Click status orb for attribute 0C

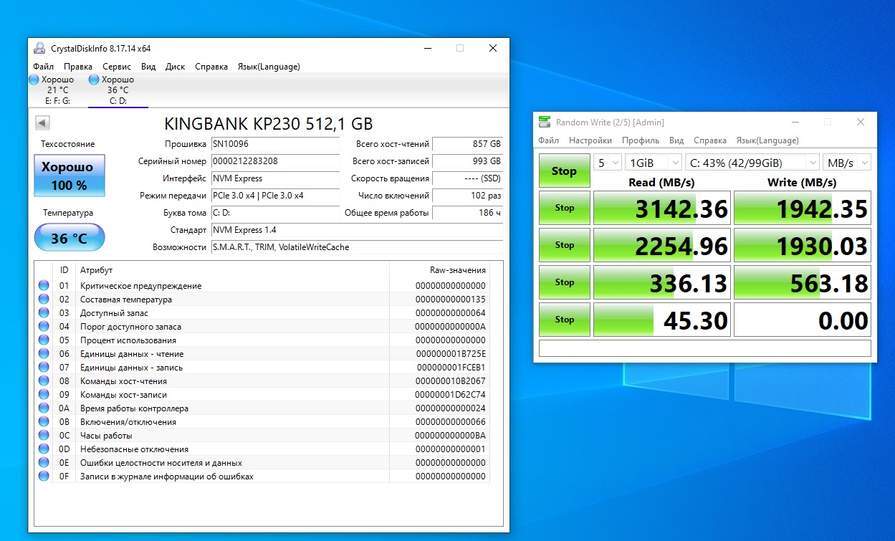43,435
